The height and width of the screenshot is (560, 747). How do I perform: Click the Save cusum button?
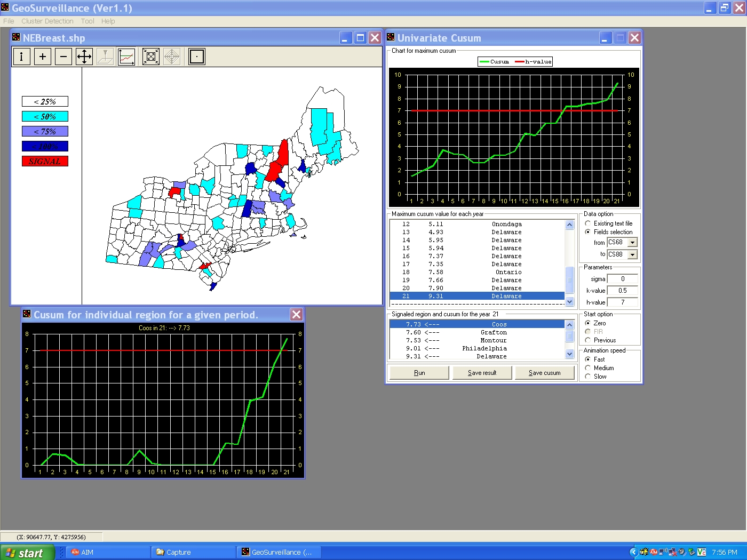(544, 373)
